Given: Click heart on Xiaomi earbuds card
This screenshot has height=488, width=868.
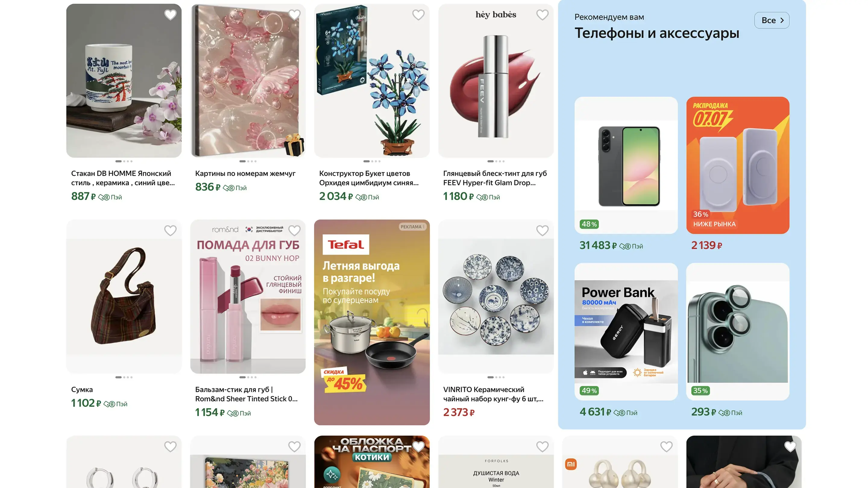Looking at the screenshot, I should click(x=666, y=446).
